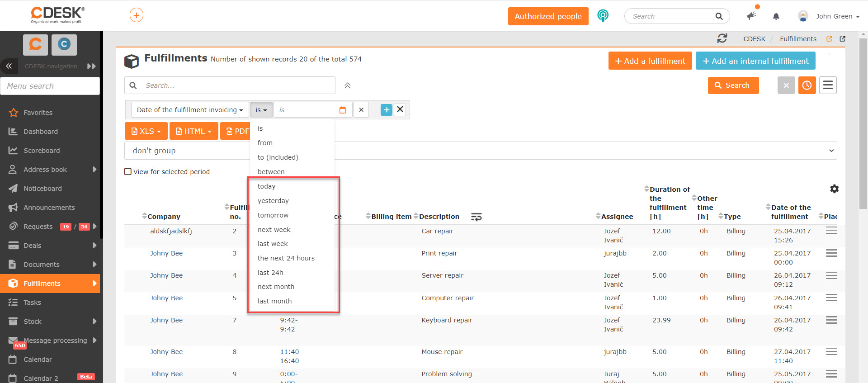868x383 pixels.
Task: Expand Deals submenu arrow
Action: click(94, 246)
